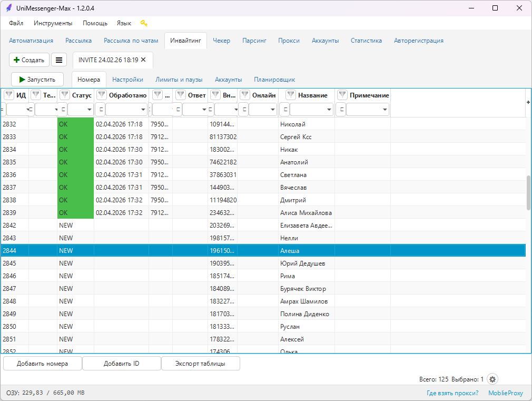The image size is (532, 401).
Task: Click the Создать button
Action: 29,60
